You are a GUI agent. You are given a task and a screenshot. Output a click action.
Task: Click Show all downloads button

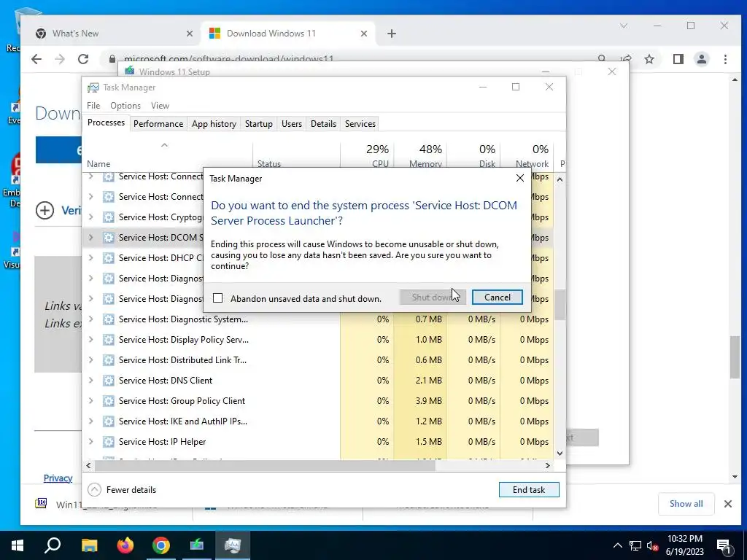pos(686,504)
